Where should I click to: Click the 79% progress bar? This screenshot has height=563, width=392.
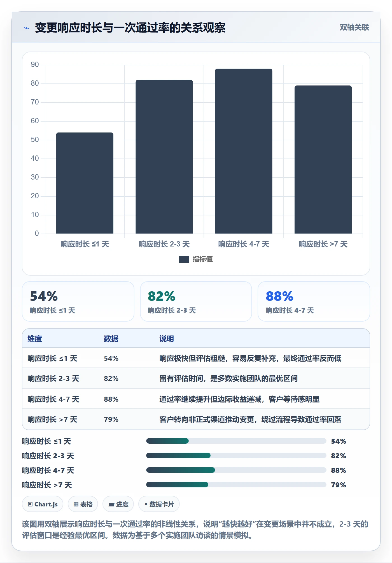coord(236,485)
